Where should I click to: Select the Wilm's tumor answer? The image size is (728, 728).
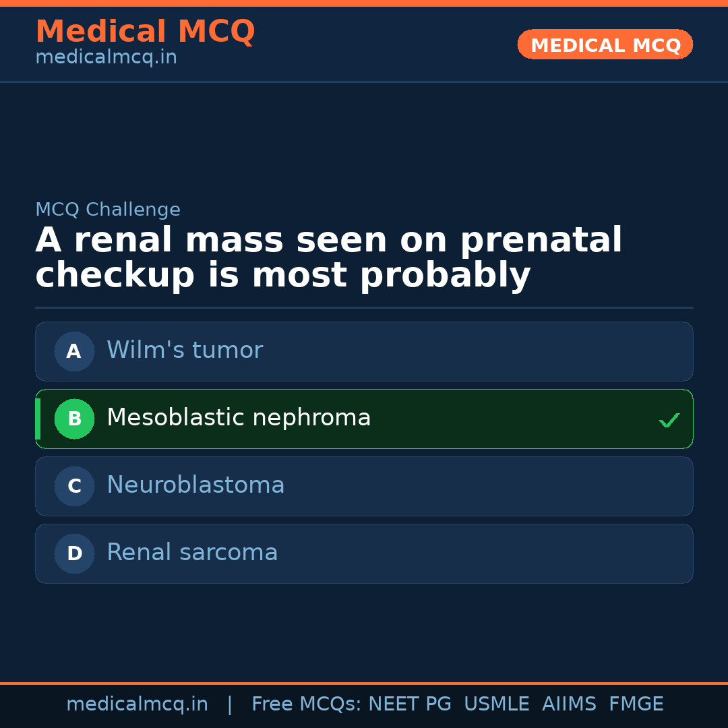(185, 351)
